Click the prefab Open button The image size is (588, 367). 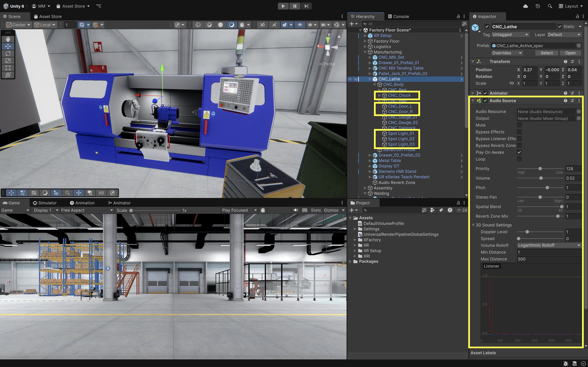(570, 53)
